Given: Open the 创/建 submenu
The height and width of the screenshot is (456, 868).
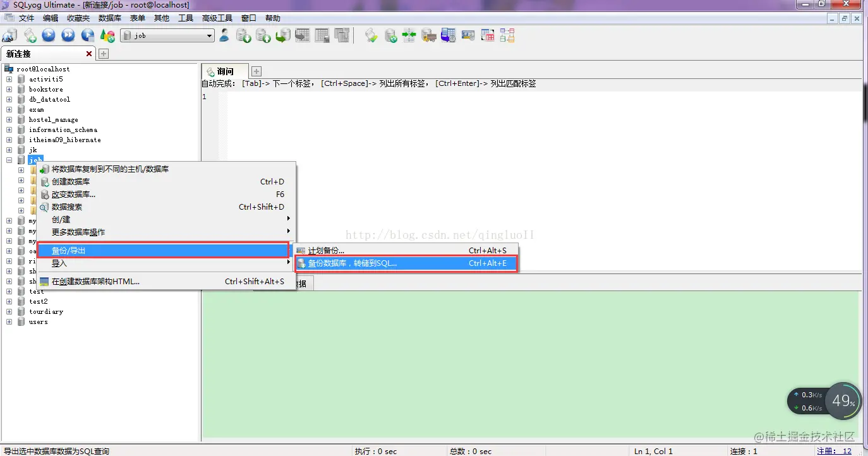Looking at the screenshot, I should click(166, 220).
